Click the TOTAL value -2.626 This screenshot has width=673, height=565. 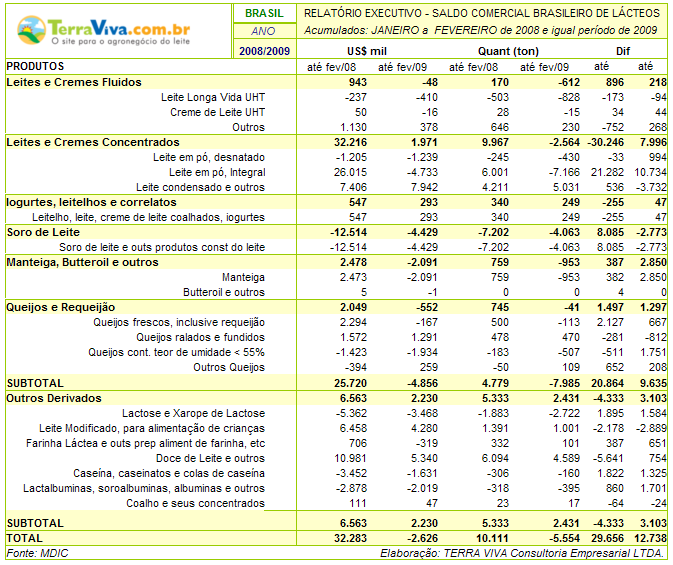(x=422, y=538)
